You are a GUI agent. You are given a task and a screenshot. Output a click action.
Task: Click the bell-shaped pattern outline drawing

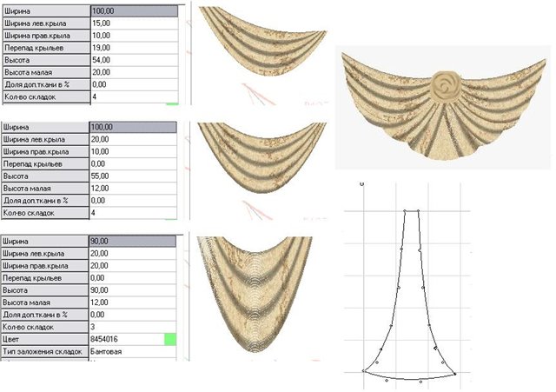(409, 296)
